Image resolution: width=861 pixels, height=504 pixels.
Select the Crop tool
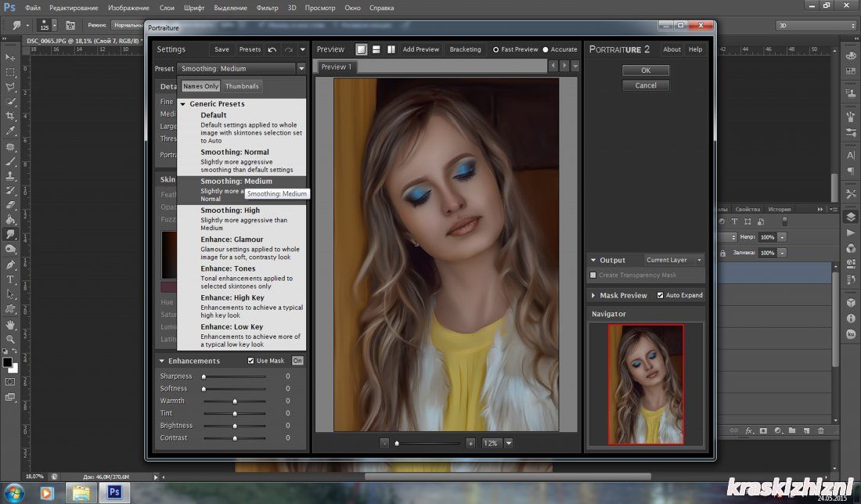pyautogui.click(x=10, y=116)
